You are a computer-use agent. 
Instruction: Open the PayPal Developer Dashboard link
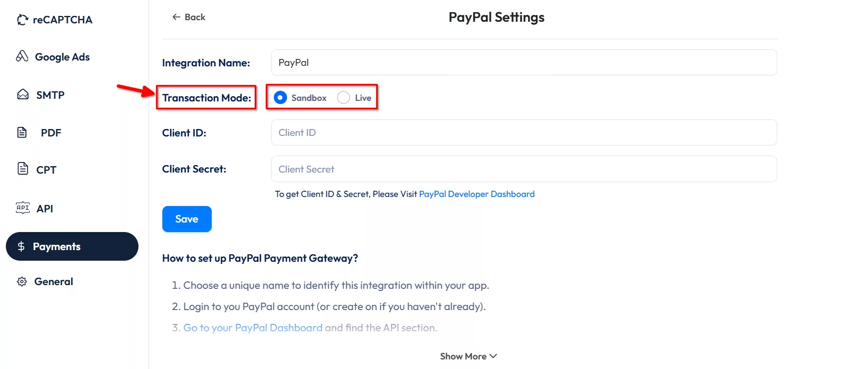476,194
